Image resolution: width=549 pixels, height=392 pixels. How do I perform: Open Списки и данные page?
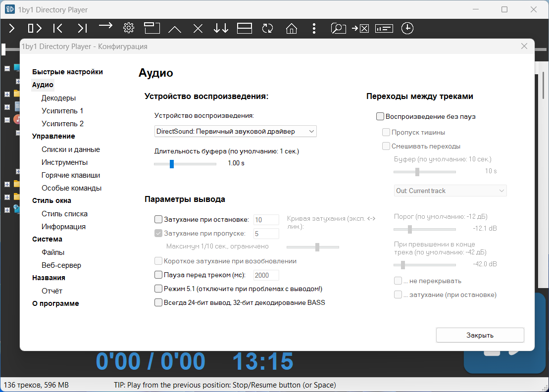tap(71, 149)
